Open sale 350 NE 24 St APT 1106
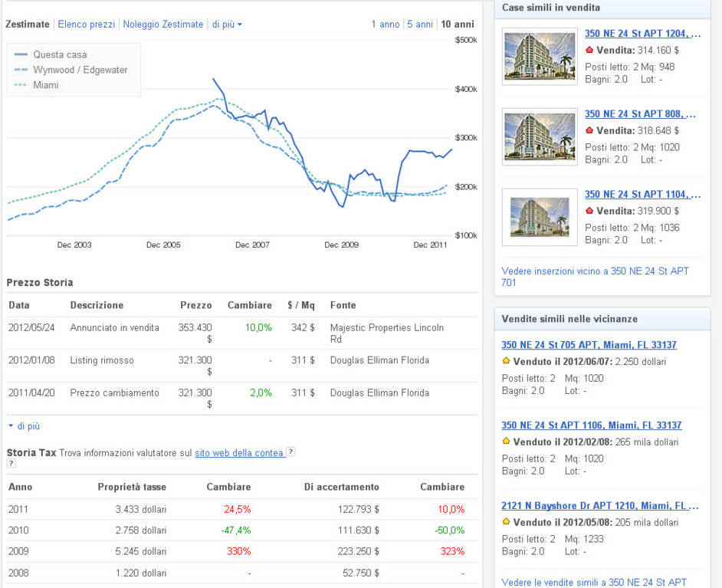 [x=591, y=425]
